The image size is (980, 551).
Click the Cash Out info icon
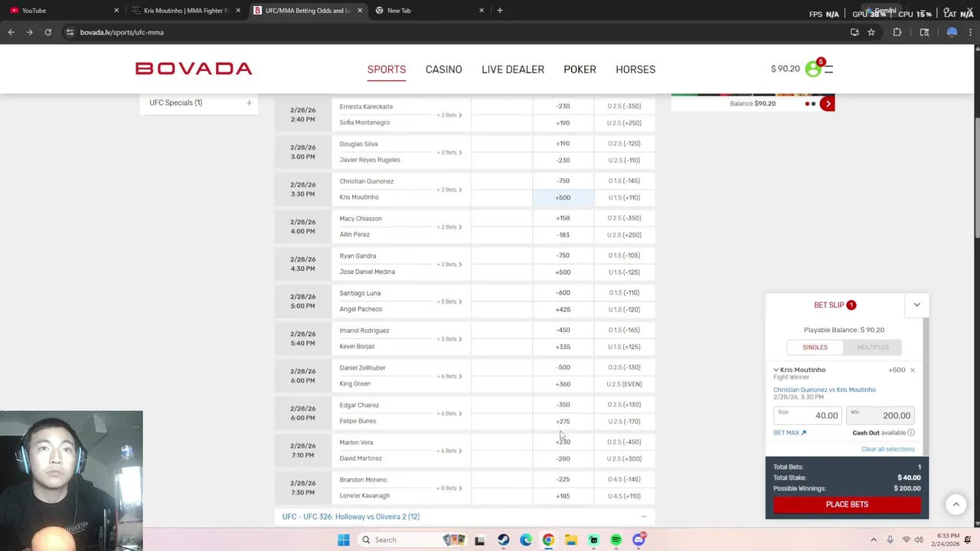[911, 433]
